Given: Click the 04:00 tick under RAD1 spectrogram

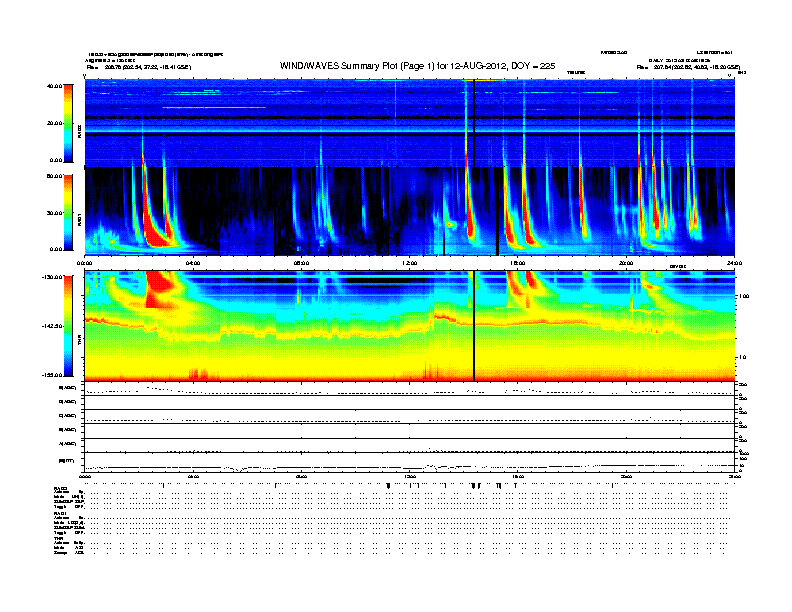Looking at the screenshot, I should pyautogui.click(x=193, y=263).
